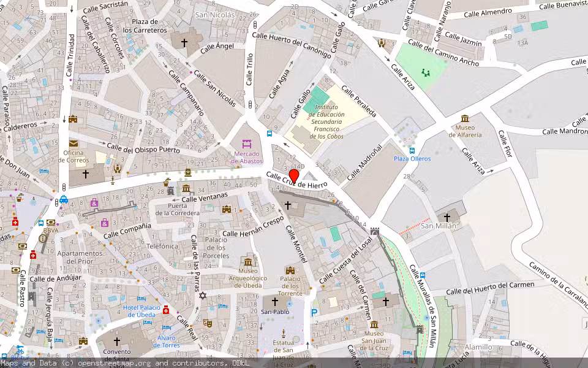Select the castle icon near Calle Trinidad
The height and width of the screenshot is (368, 588).
[73, 119]
